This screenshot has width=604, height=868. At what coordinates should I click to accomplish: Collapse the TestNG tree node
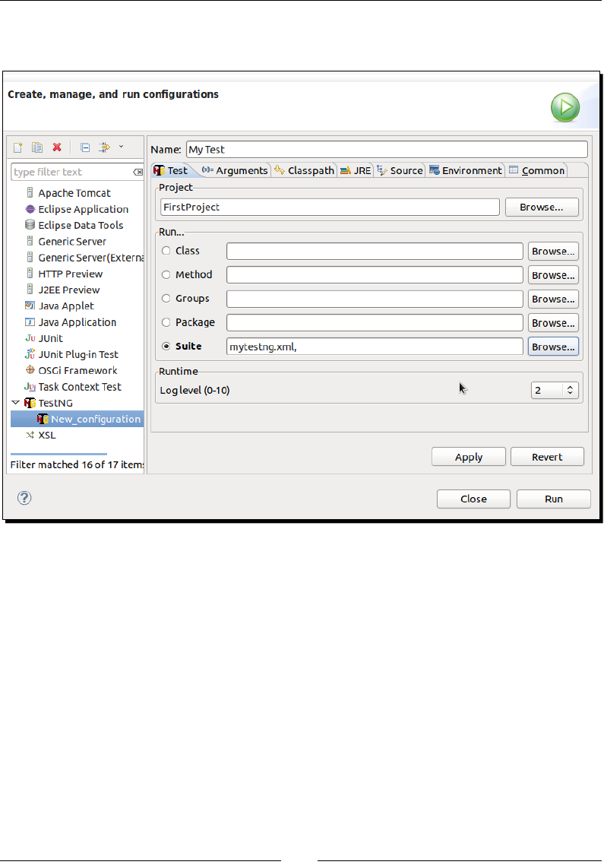[15, 402]
